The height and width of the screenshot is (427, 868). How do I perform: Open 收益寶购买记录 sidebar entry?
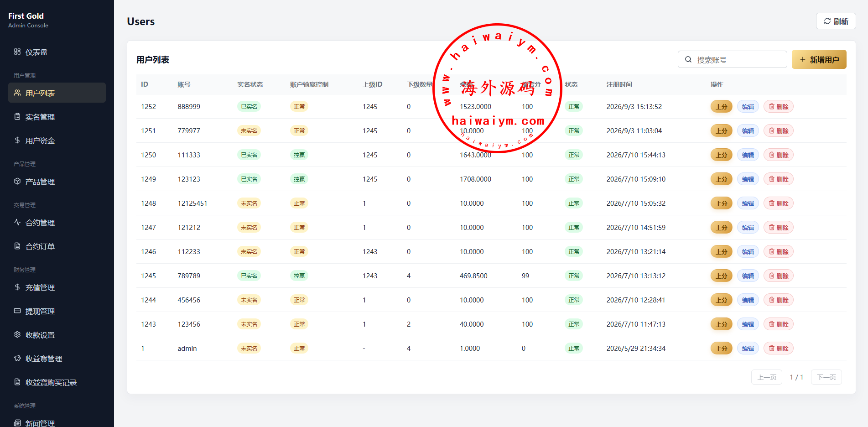(57, 382)
